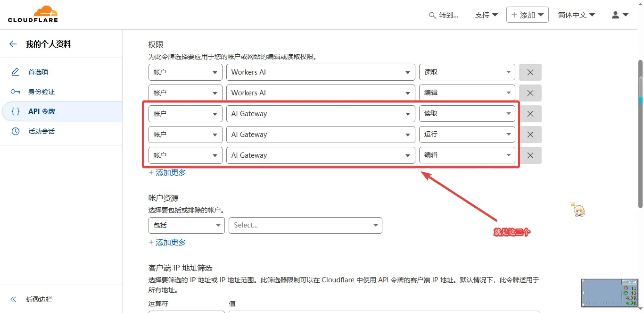Remove the Workers AI 编辑 permission row
Screen dimensions: 644x313
(x=530, y=93)
